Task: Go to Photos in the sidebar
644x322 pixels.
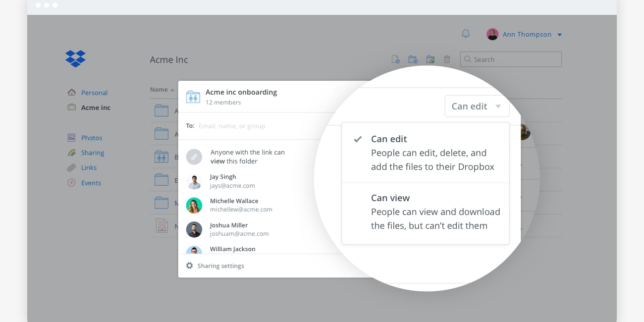Action: point(92,138)
